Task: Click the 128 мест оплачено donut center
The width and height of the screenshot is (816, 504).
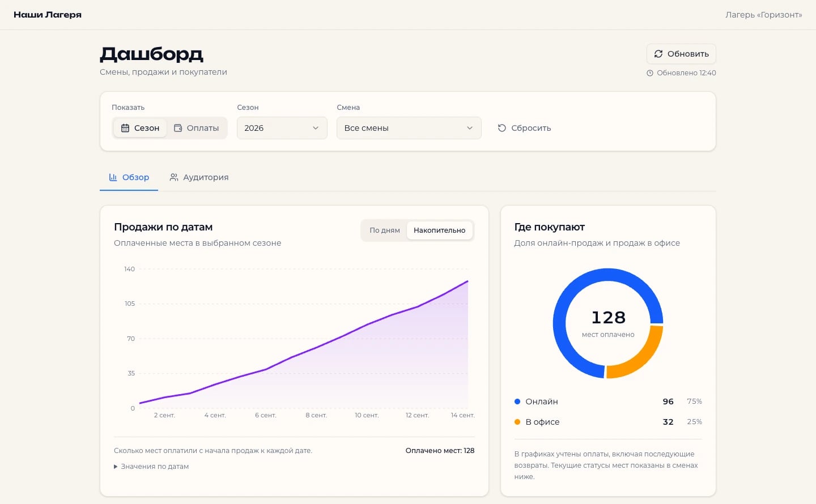Action: tap(608, 323)
